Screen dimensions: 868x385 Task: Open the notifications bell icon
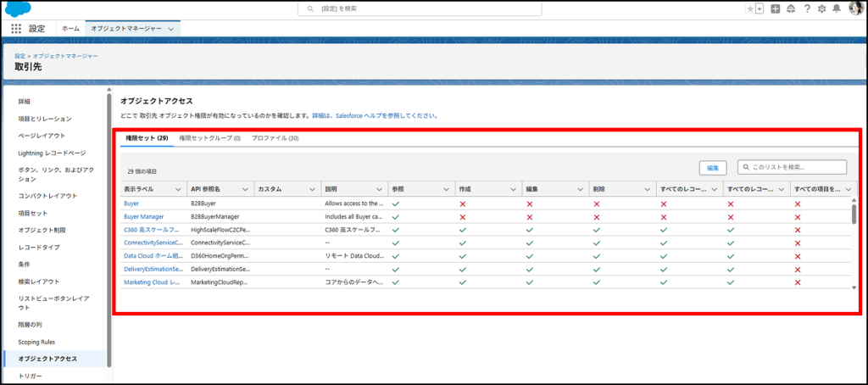tap(837, 8)
